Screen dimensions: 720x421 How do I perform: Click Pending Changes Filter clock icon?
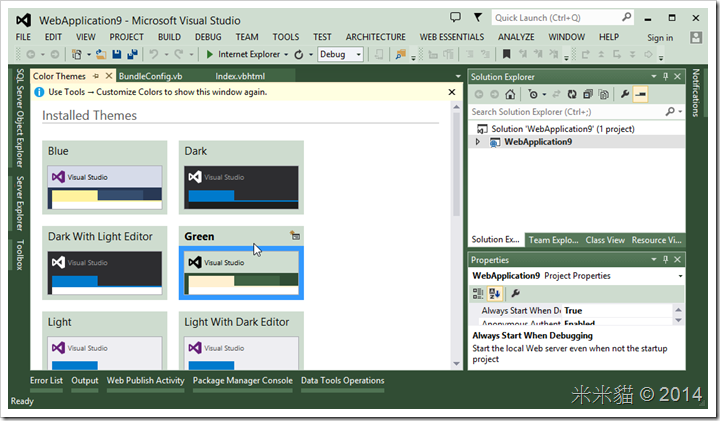pos(533,95)
